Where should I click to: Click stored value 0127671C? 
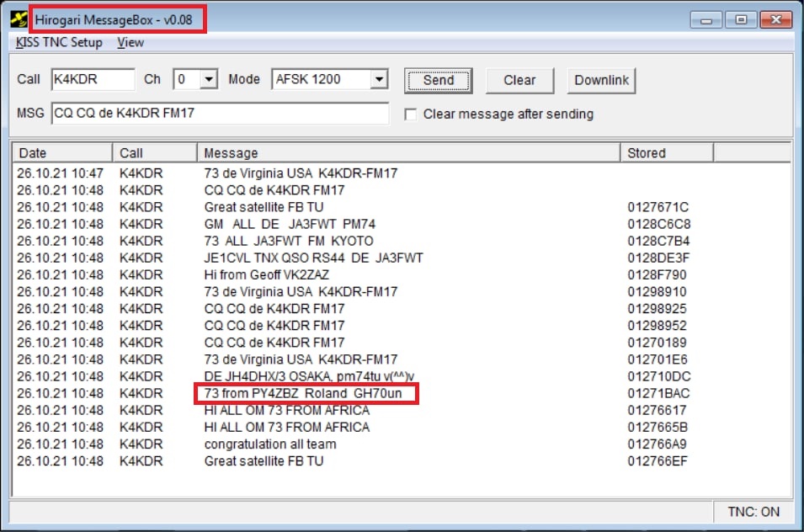tap(658, 207)
